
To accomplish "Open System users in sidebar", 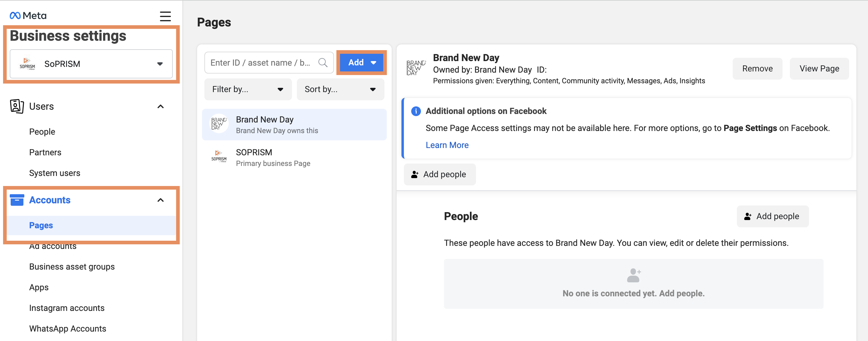I will pyautogui.click(x=54, y=173).
